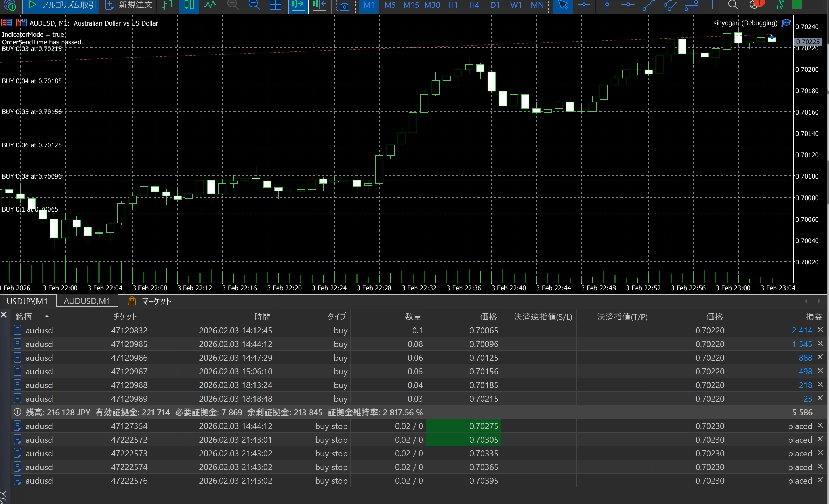Toggle the chart shift icon
This screenshot has height=504, width=829.
(319, 5)
